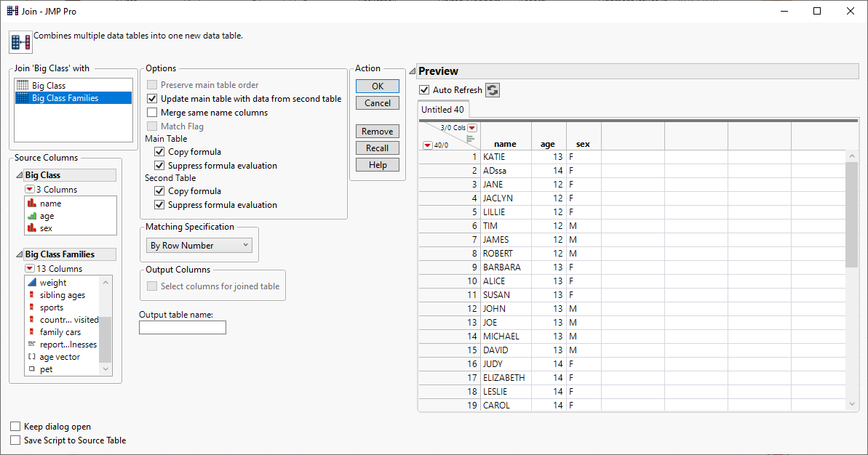Select the Untitled 40 preview tab
868x455 pixels.
443,110
